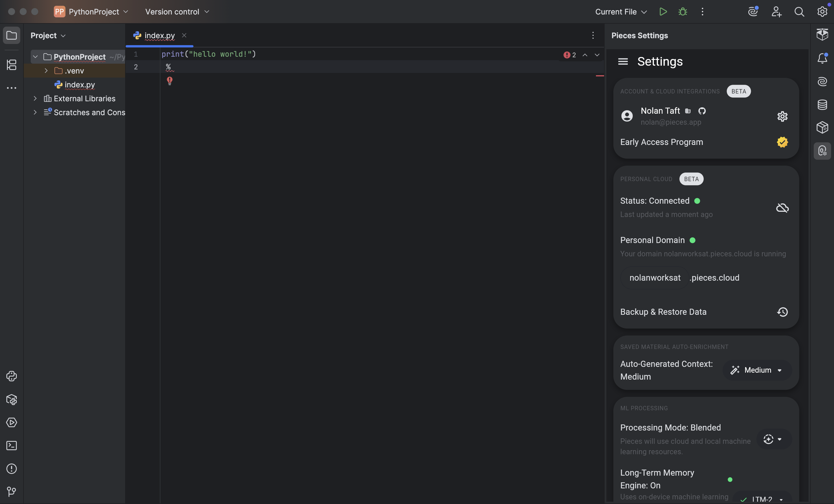Open Auto-Generated Context Medium dropdown
834x504 pixels.
[757, 370]
